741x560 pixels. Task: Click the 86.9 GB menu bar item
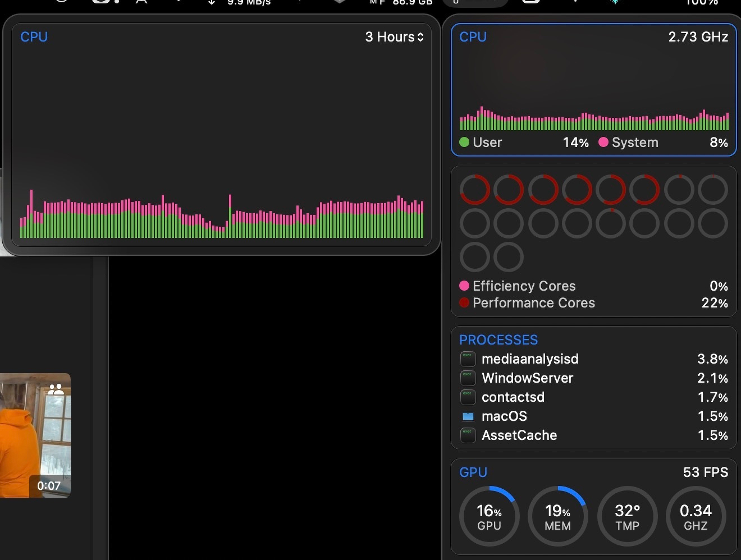[x=412, y=3]
